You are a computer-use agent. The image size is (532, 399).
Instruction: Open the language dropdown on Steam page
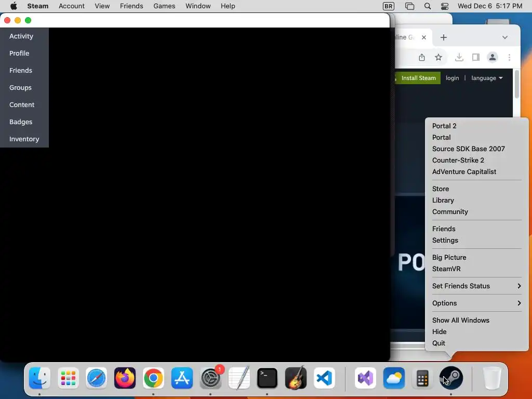(x=487, y=78)
